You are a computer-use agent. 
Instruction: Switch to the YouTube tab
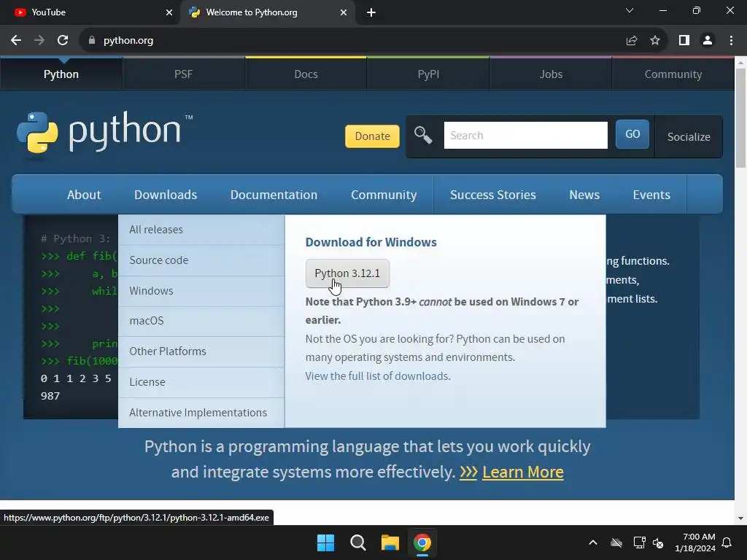(x=90, y=12)
